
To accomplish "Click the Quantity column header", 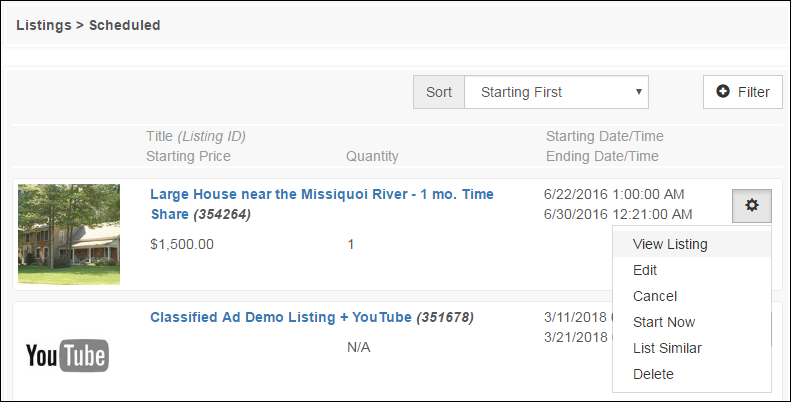I will [x=372, y=156].
